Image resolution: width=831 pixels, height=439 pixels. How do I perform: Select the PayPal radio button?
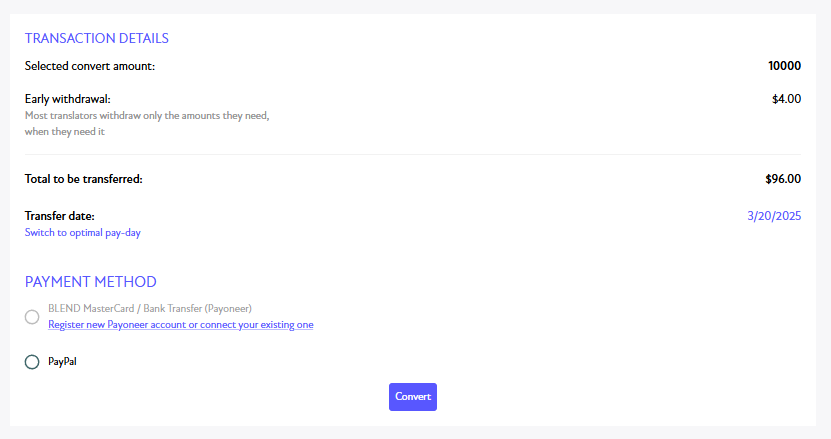point(32,362)
